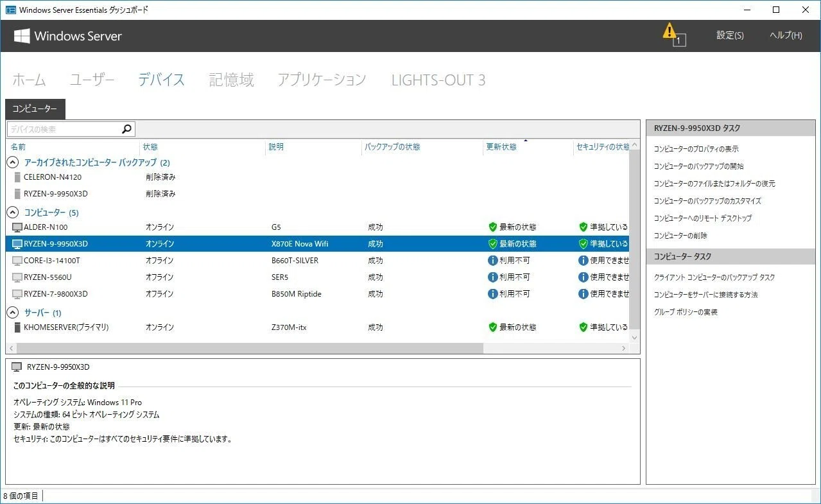Click the blue info icon for CORE-I3-14100T update
Image resolution: width=821 pixels, height=504 pixels.
point(493,261)
